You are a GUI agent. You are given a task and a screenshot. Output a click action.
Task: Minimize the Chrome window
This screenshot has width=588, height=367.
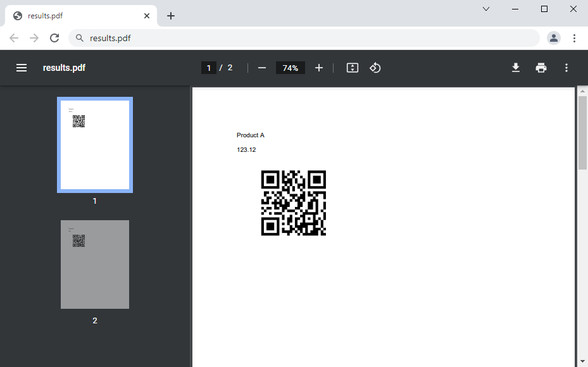pos(515,9)
